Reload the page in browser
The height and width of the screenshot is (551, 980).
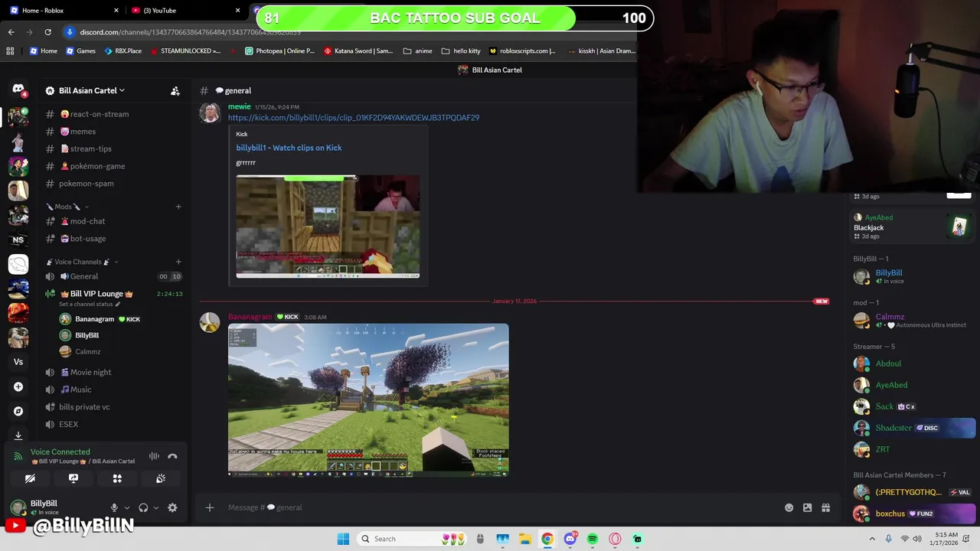click(x=47, y=32)
